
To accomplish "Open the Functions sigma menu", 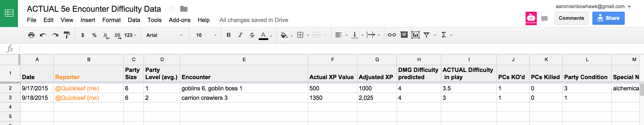I will 444,35.
